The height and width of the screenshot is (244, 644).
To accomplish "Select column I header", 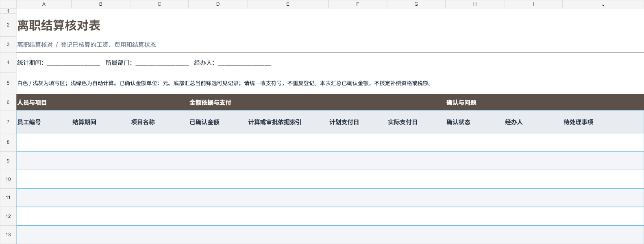I will 533,4.
